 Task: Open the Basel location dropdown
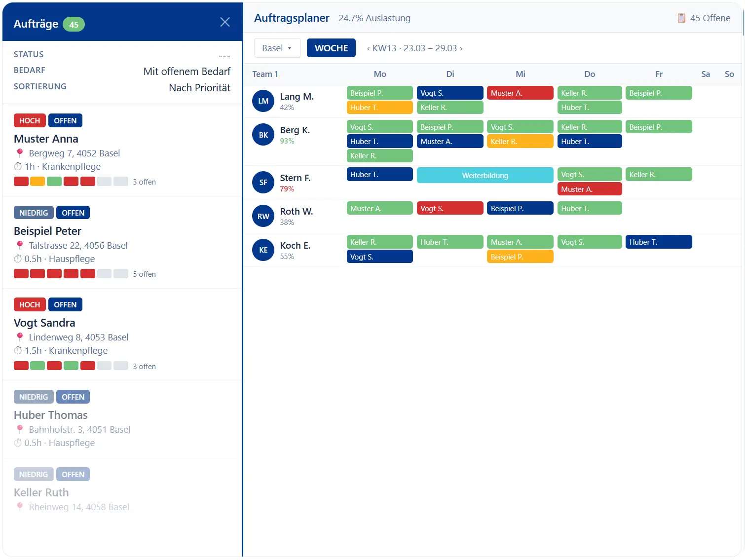(x=277, y=48)
